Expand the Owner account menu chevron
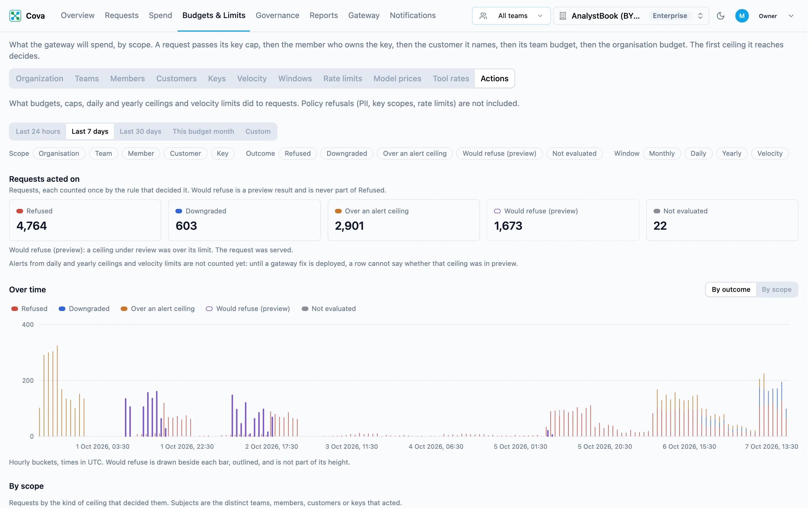The width and height of the screenshot is (812, 508). click(791, 16)
